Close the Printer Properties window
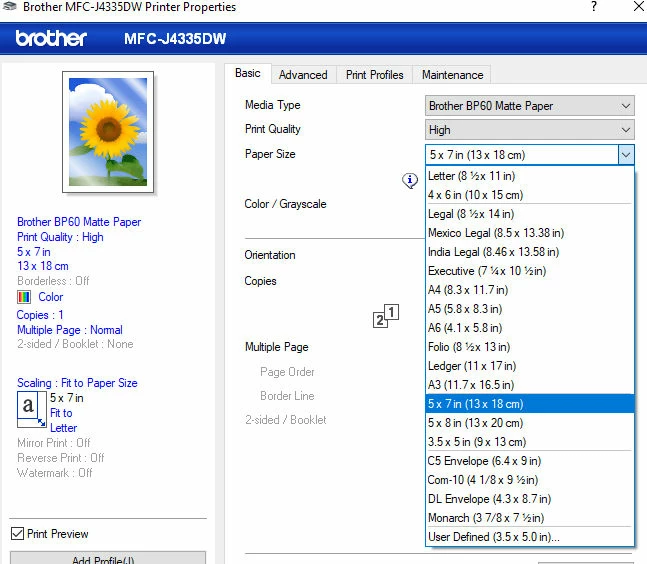 coord(639,6)
